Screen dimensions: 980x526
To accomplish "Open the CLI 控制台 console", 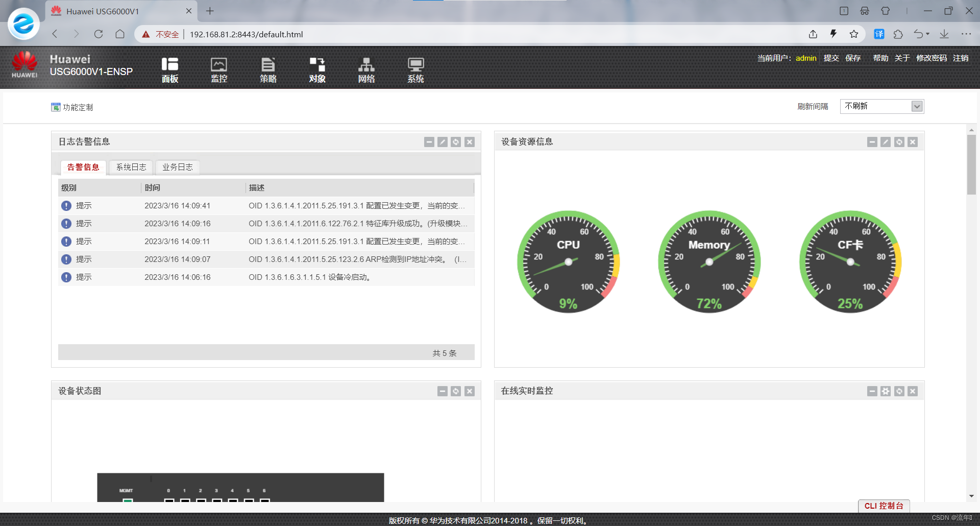I will coord(884,506).
